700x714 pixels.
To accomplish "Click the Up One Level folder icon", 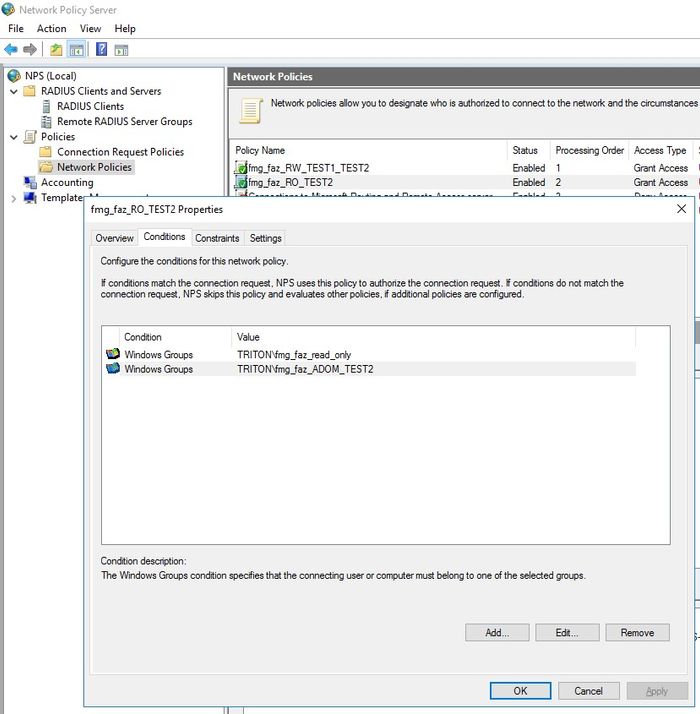I will (56, 49).
